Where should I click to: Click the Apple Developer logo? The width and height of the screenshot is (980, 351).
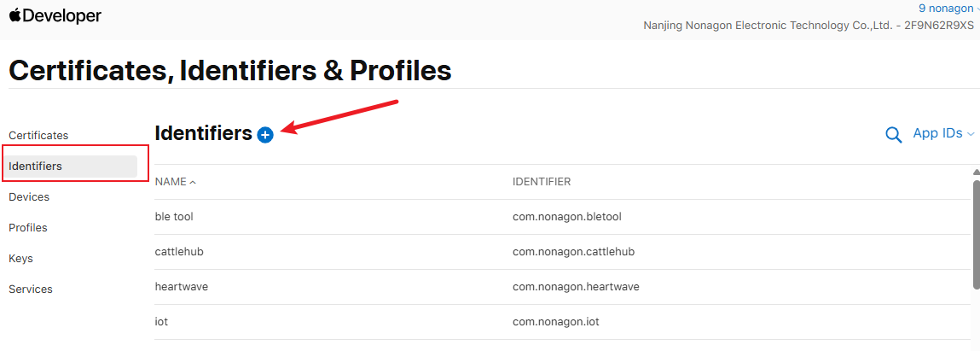tap(55, 16)
